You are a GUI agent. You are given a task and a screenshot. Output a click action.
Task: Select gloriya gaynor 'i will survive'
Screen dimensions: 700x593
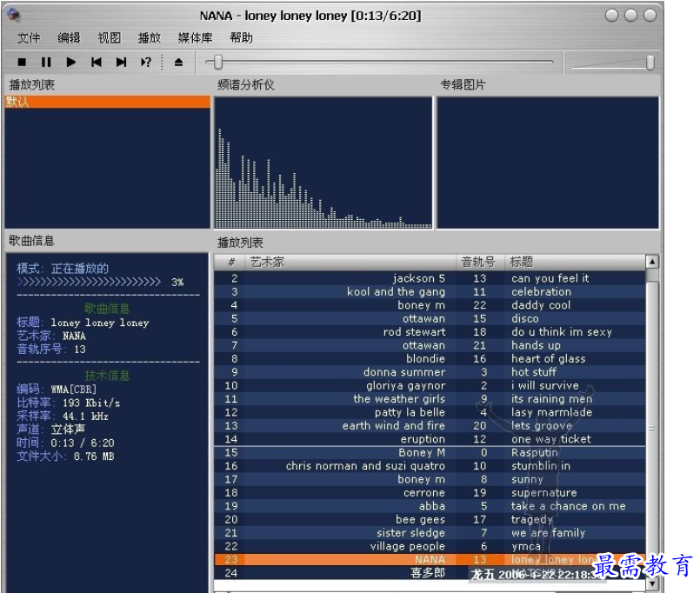430,385
